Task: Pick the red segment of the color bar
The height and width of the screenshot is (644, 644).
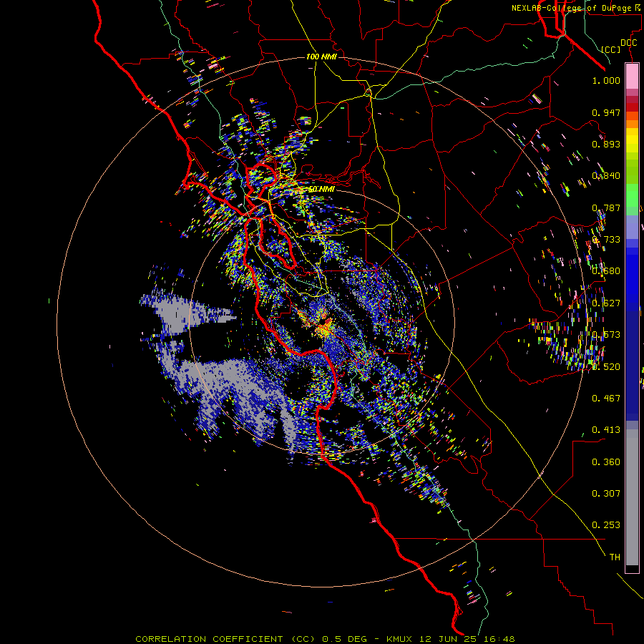Action: (632, 107)
